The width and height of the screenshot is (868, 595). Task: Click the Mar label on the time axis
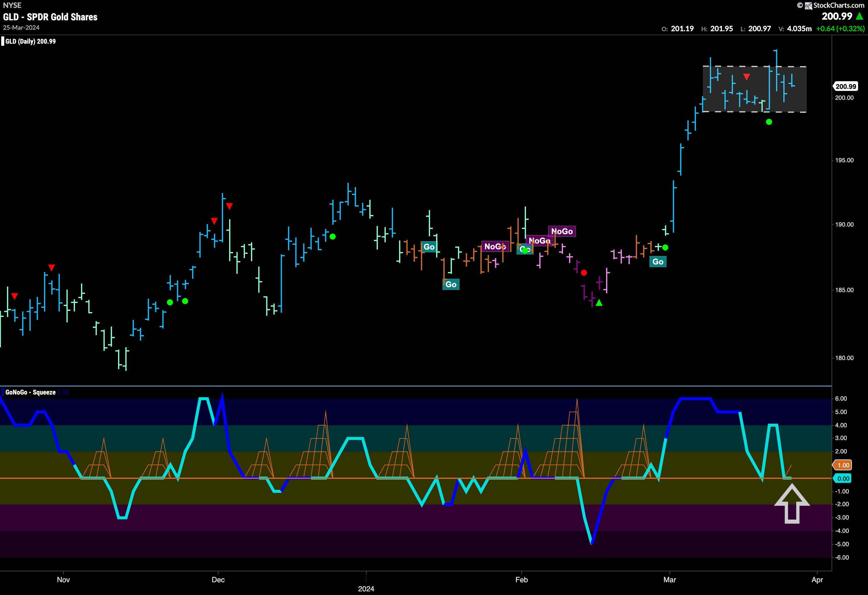click(x=670, y=580)
